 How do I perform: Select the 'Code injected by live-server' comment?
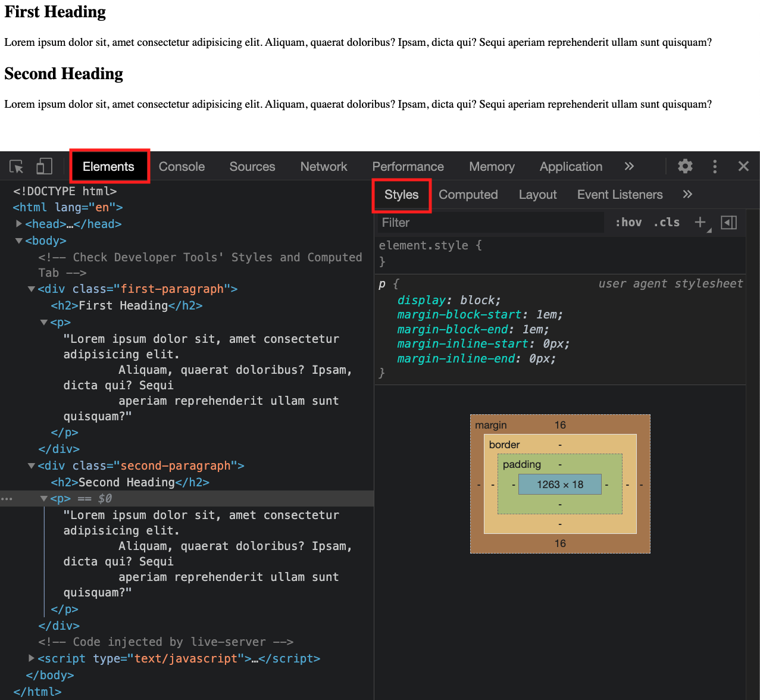[x=166, y=642]
